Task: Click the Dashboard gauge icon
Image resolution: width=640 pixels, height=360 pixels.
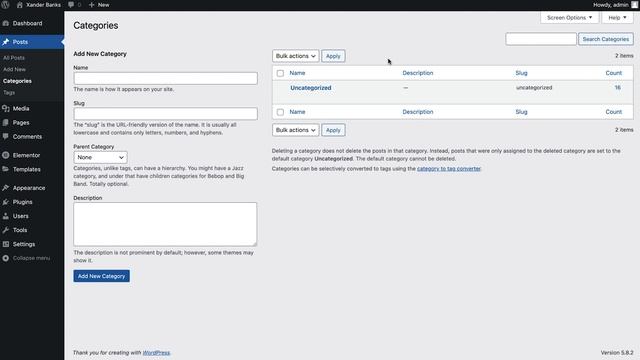Action: tap(6, 23)
